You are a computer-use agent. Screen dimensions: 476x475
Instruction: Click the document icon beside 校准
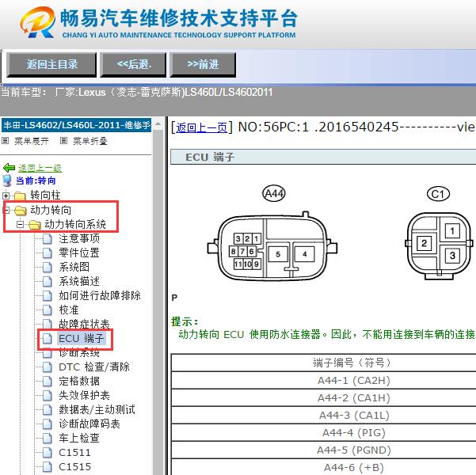47,310
